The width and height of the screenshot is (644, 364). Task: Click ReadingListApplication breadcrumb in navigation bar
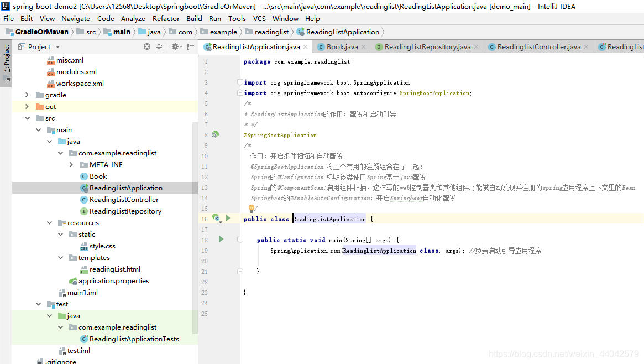coord(338,32)
